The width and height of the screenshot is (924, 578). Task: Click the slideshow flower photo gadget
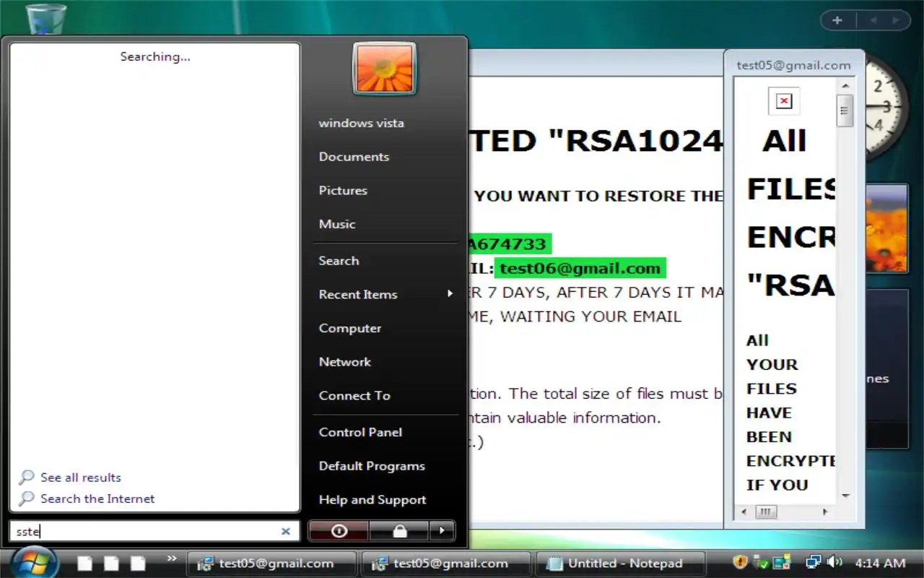[x=886, y=228]
